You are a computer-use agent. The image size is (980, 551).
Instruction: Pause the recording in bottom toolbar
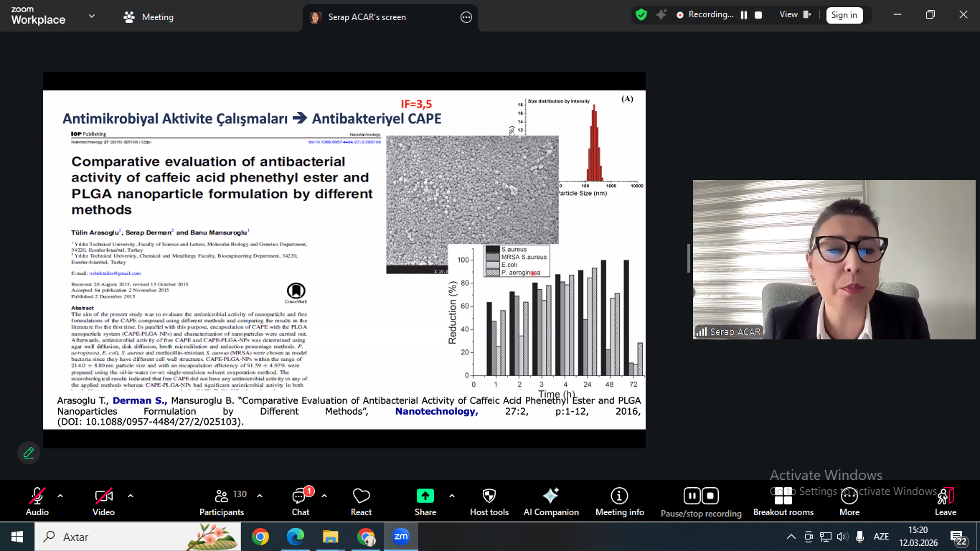pyautogui.click(x=692, y=496)
